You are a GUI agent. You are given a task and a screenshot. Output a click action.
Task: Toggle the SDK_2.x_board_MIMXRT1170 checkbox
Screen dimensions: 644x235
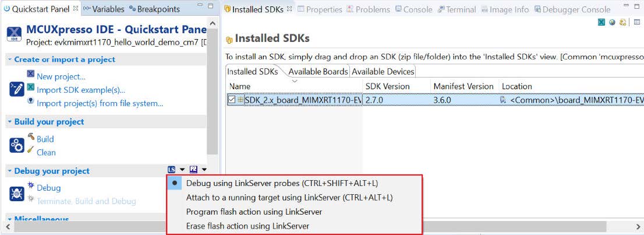[232, 100]
